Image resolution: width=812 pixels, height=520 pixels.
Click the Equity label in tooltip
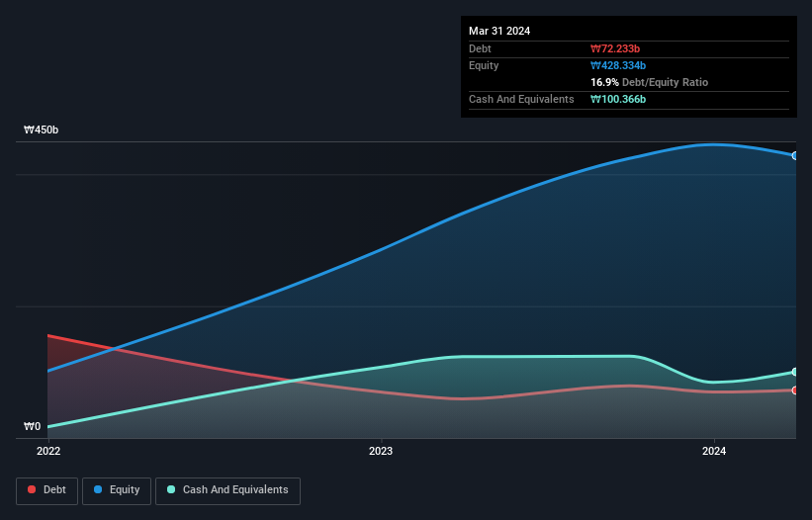pyautogui.click(x=484, y=65)
